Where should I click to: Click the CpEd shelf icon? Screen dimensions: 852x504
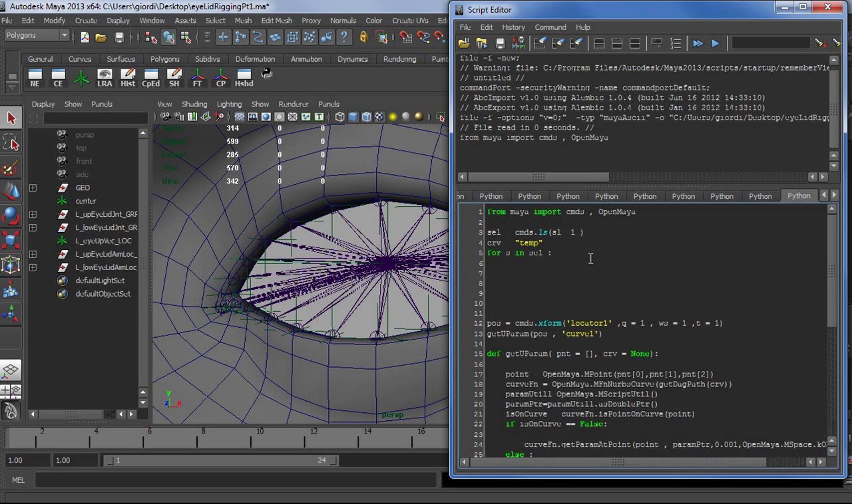(x=151, y=78)
